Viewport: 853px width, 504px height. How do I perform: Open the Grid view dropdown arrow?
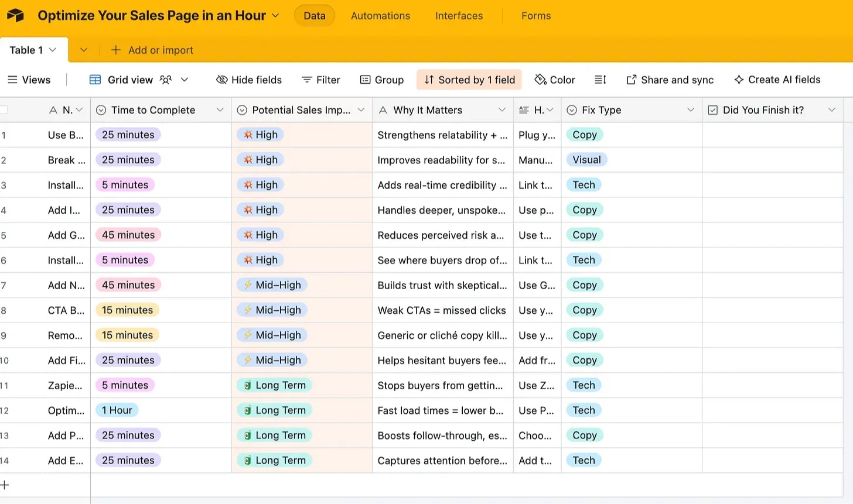(x=184, y=80)
